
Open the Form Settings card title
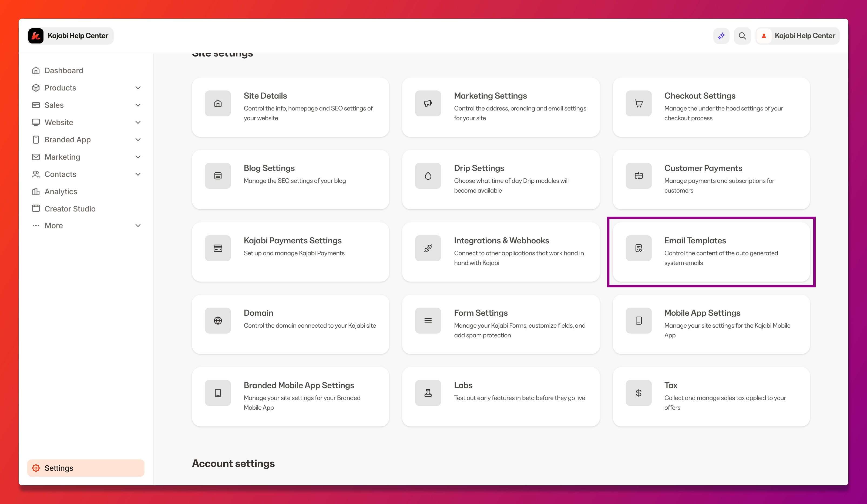point(481,313)
